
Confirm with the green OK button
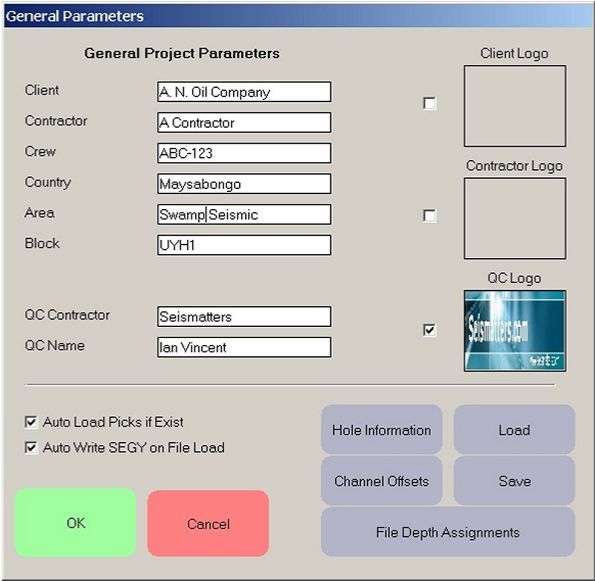[76, 523]
